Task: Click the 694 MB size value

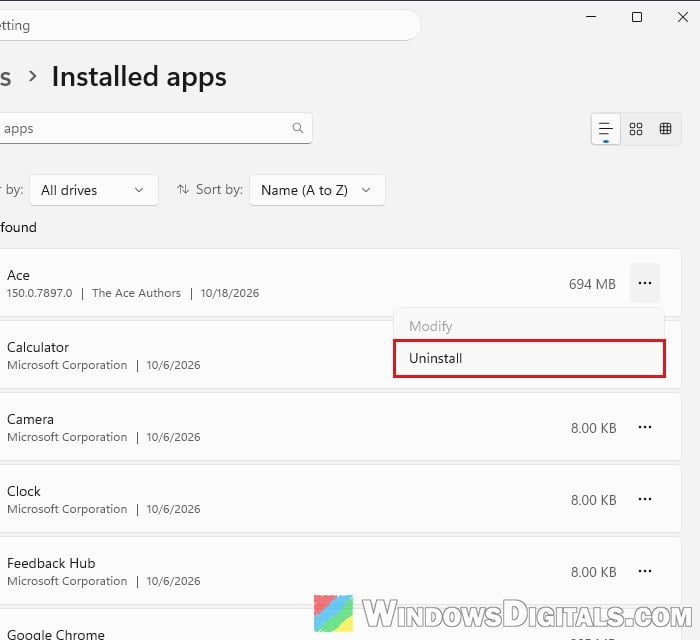Action: 592,284
